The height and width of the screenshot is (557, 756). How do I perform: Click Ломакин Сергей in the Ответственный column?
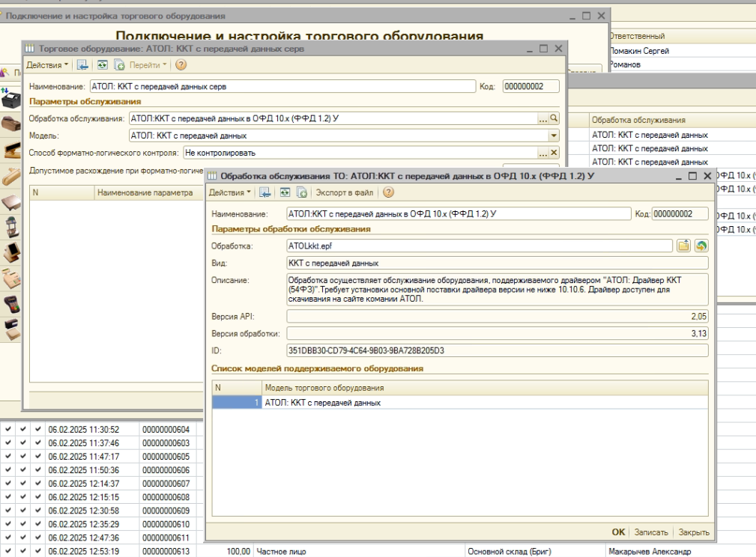point(639,51)
